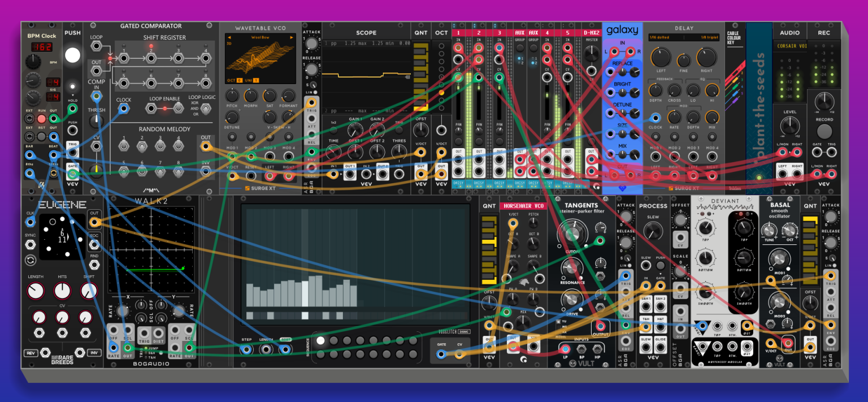Click the Tangents BP input jack
Viewport: 868px width, 402px height.
[x=581, y=351]
